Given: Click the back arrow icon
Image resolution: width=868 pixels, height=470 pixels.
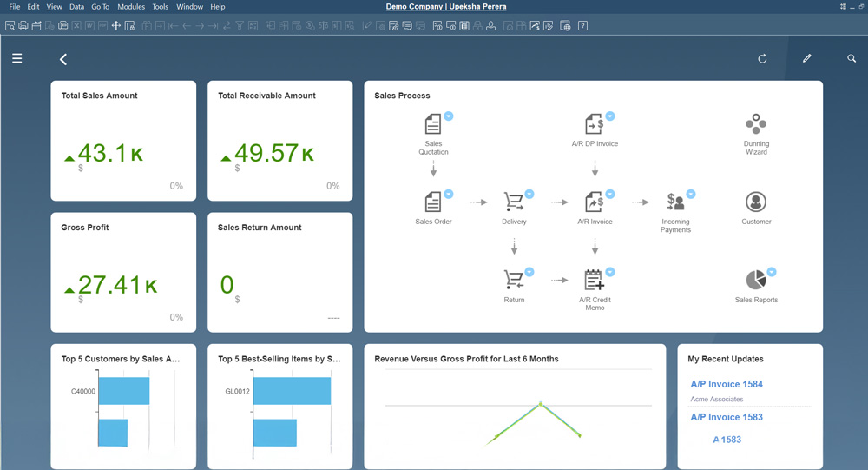Looking at the screenshot, I should 63,59.
